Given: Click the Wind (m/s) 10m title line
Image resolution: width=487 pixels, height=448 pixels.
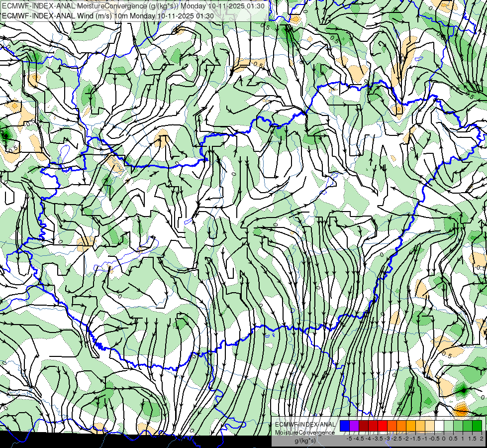Looking at the screenshot, I should [x=108, y=16].
